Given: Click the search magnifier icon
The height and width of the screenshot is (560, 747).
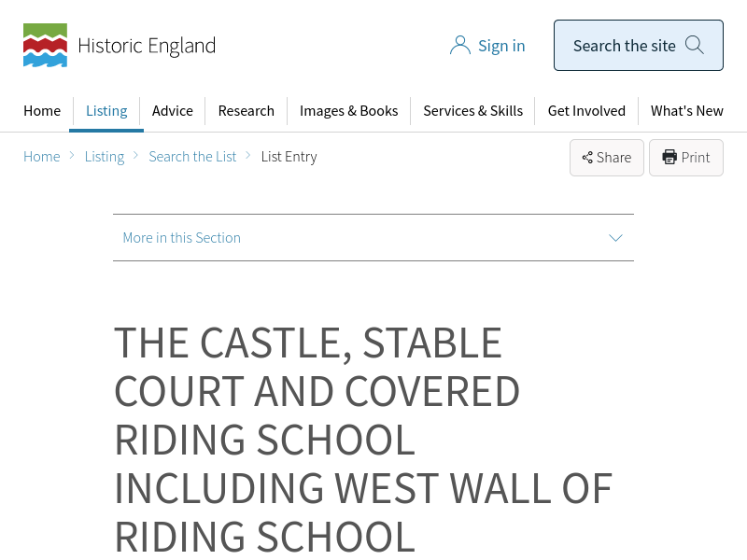Looking at the screenshot, I should coord(695,45).
